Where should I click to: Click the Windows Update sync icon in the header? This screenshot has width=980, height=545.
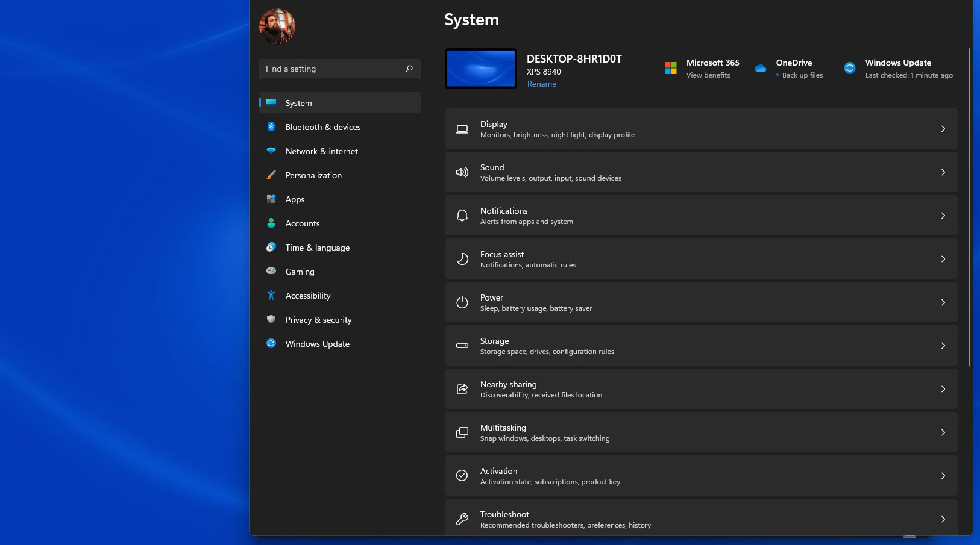850,68
